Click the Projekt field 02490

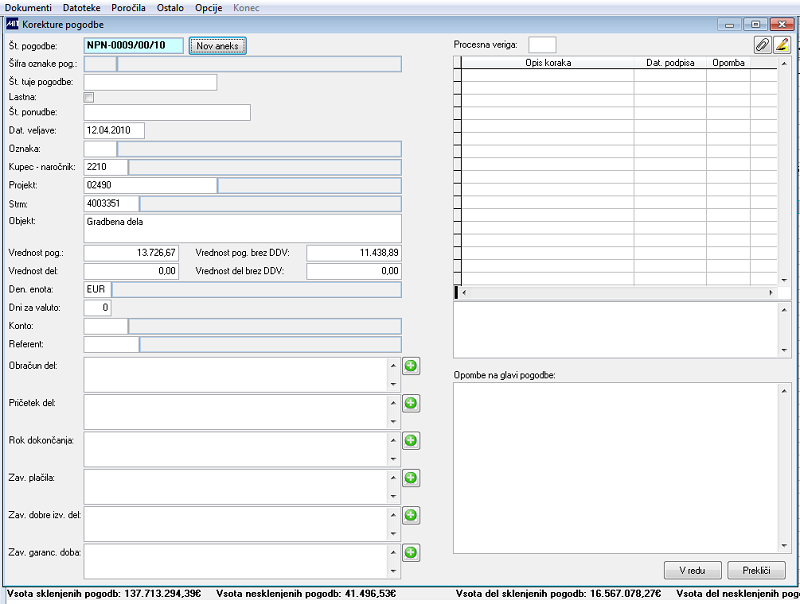(150, 185)
